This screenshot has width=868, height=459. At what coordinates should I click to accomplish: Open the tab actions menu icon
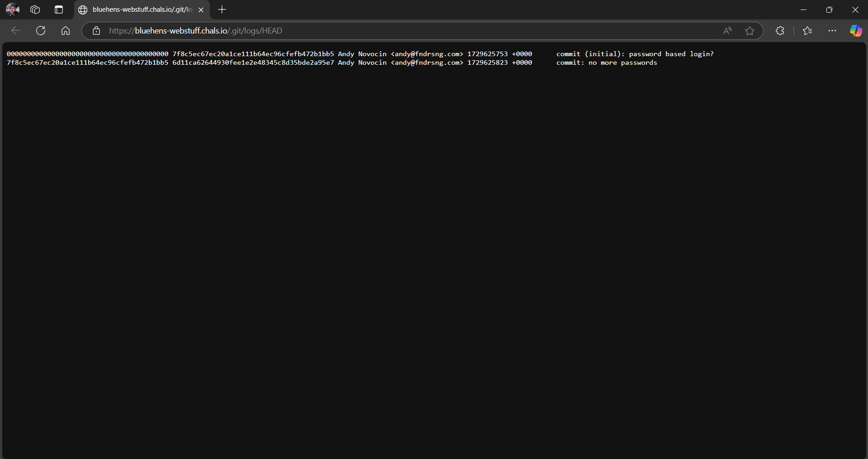59,10
